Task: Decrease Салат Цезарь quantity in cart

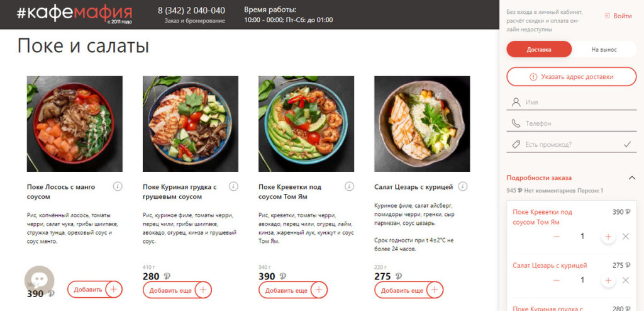Action: click(557, 280)
